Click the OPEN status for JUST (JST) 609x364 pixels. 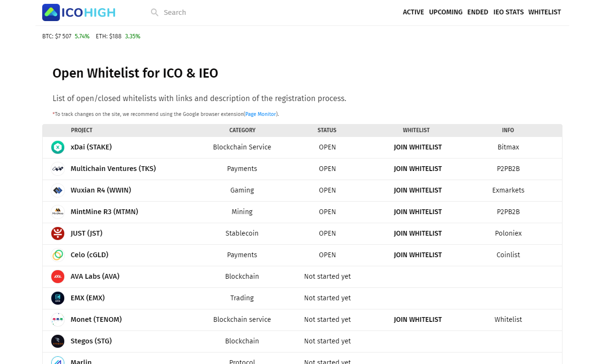tap(328, 234)
